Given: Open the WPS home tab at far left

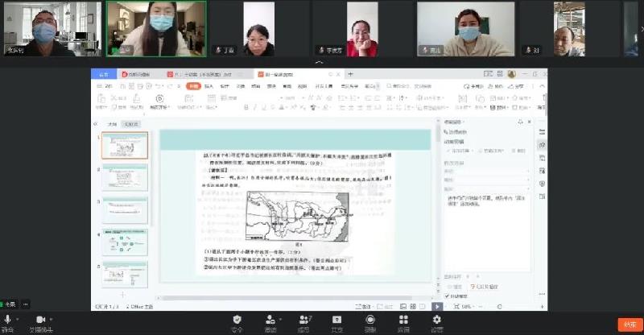Looking at the screenshot, I should pyautogui.click(x=104, y=74).
